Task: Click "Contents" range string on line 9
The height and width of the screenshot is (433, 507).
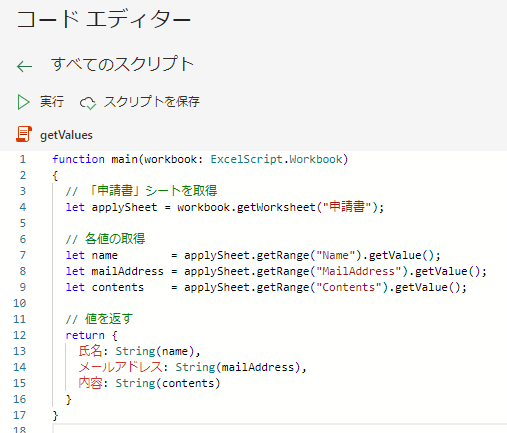Action: pyautogui.click(x=348, y=287)
